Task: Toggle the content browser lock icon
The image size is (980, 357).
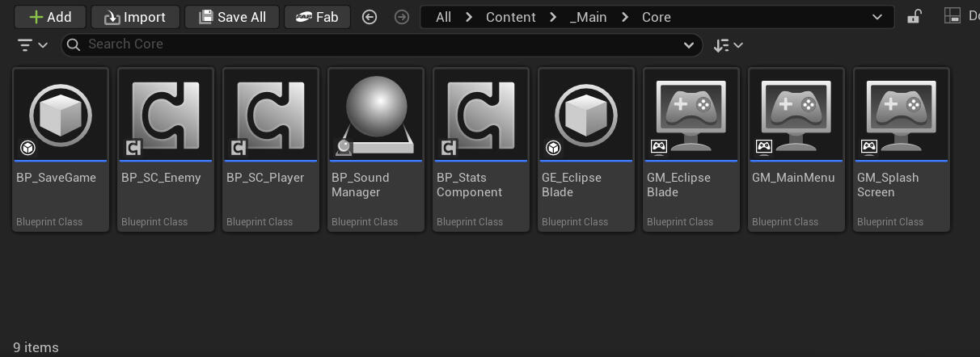Action: (x=914, y=17)
